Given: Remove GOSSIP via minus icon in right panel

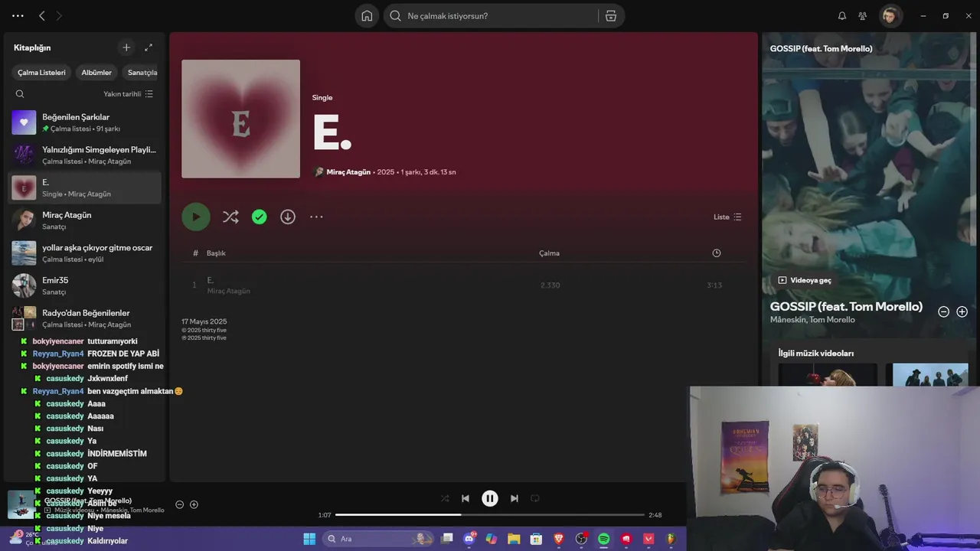Looking at the screenshot, I should coord(944,311).
